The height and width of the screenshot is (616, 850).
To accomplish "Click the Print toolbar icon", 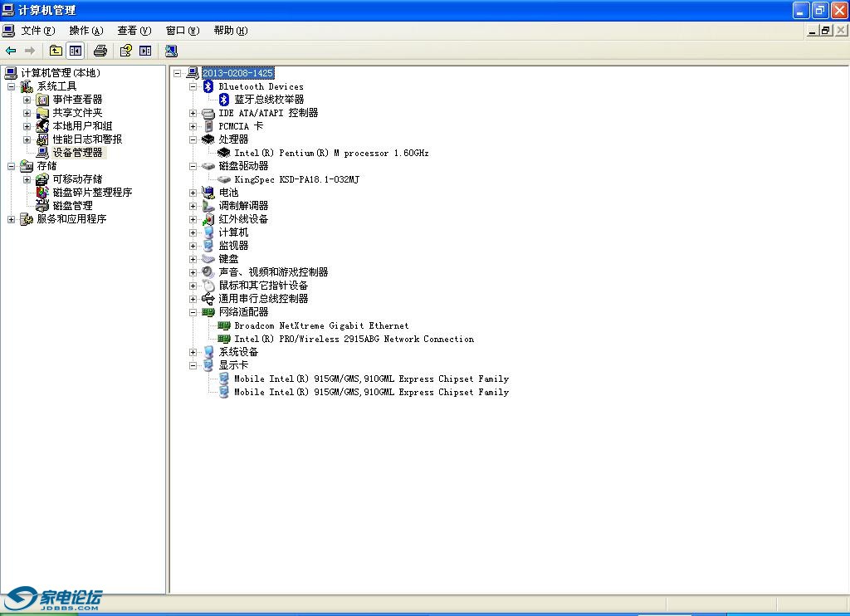I will point(100,51).
